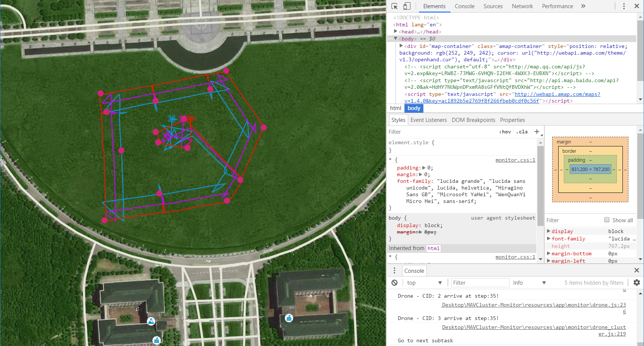Toggle the .cls class editor
Image resolution: width=644 pixels, height=346 pixels.
point(522,132)
